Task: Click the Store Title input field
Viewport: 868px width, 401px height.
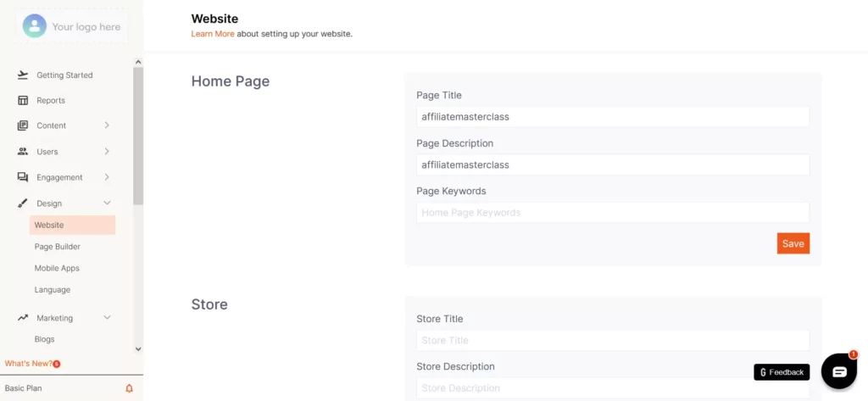Action: 613,340
